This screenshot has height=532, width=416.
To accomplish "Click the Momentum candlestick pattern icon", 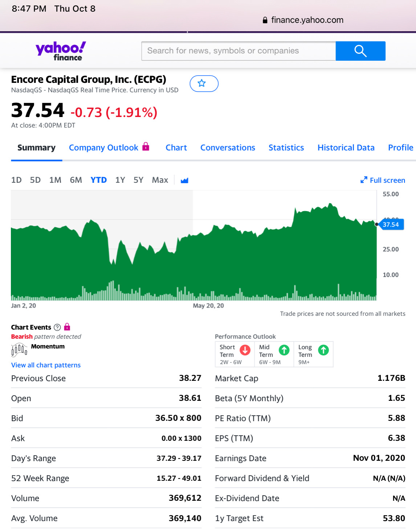I will click(x=19, y=350).
